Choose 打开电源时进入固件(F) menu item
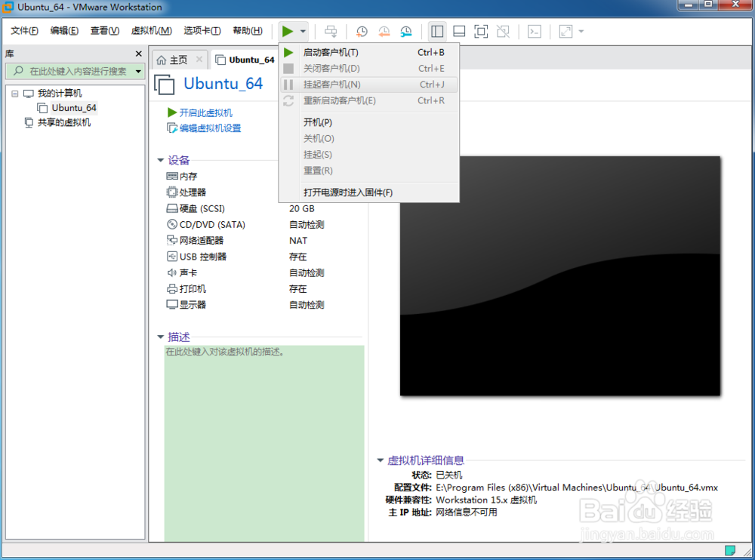The image size is (755, 560). click(368, 192)
